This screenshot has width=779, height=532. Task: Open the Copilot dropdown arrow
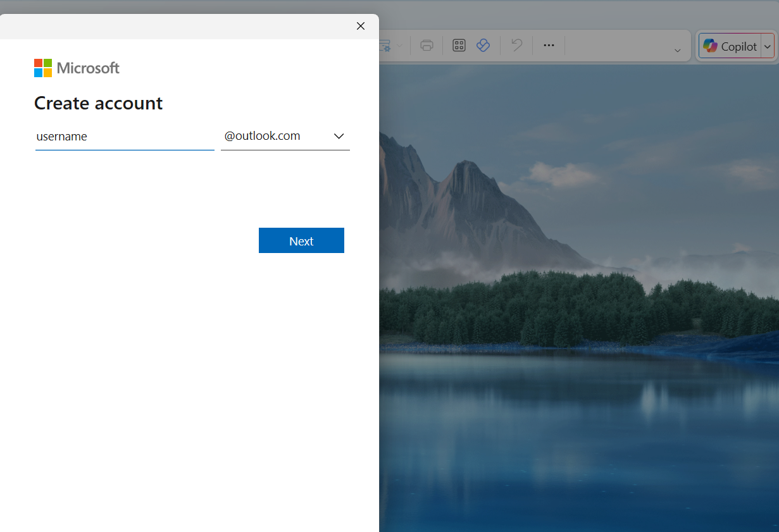pos(768,46)
